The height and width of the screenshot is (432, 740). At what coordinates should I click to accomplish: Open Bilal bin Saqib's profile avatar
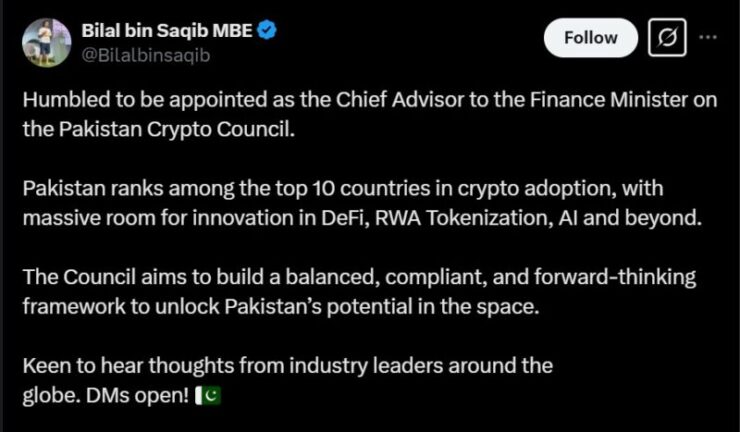(x=46, y=42)
